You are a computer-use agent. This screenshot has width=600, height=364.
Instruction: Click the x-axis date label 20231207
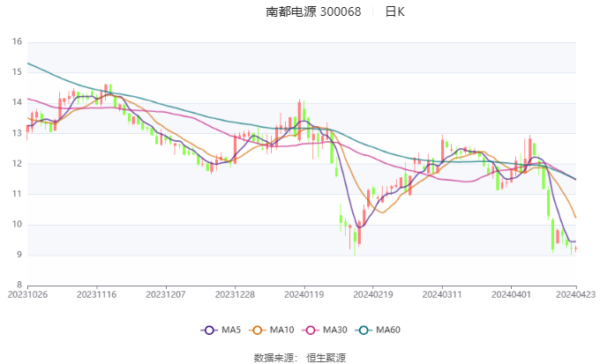click(166, 294)
